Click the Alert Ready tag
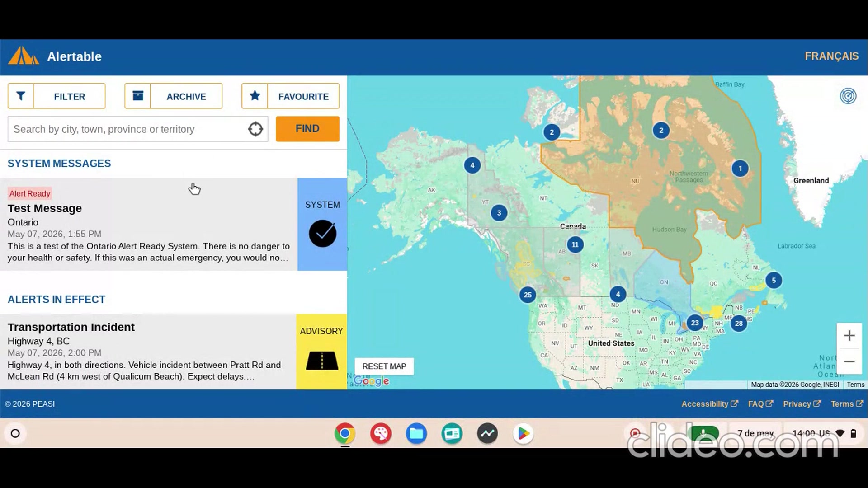This screenshot has height=488, width=868. [30, 193]
